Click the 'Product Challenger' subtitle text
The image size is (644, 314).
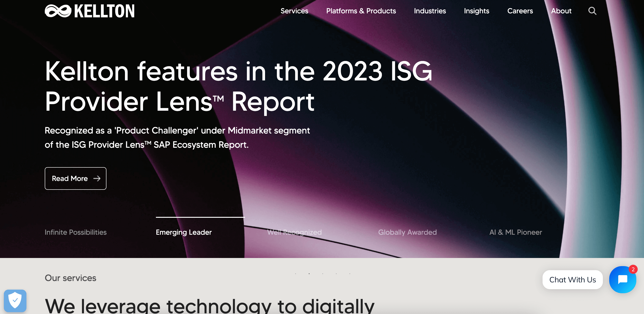click(x=177, y=138)
